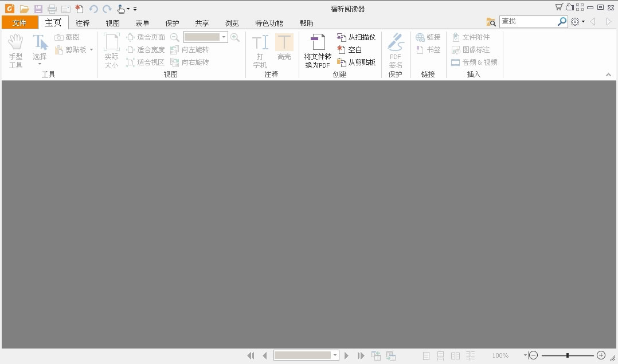
Task: Click the orange 文件 button
Action: (x=19, y=23)
